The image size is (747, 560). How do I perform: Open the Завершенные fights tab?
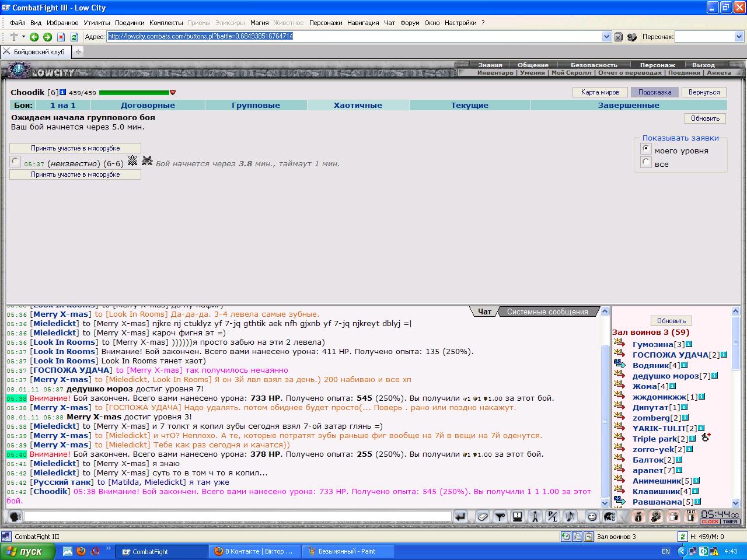(629, 106)
